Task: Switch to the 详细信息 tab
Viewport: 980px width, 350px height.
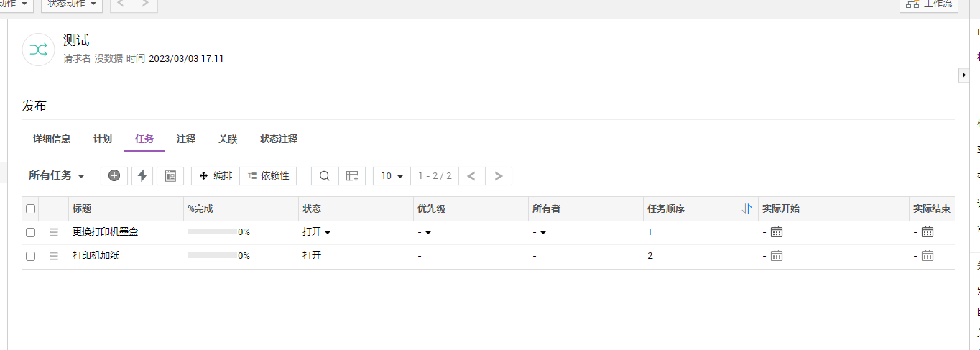Action: pos(52,139)
